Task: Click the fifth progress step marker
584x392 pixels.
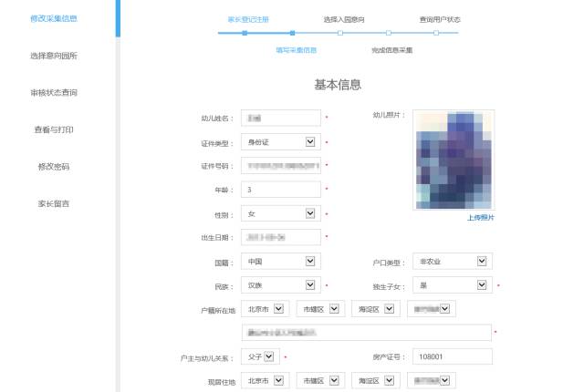Action: click(x=436, y=33)
